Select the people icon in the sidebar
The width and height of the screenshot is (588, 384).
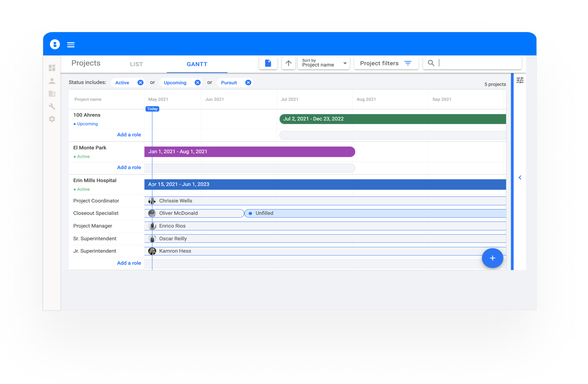tap(52, 81)
